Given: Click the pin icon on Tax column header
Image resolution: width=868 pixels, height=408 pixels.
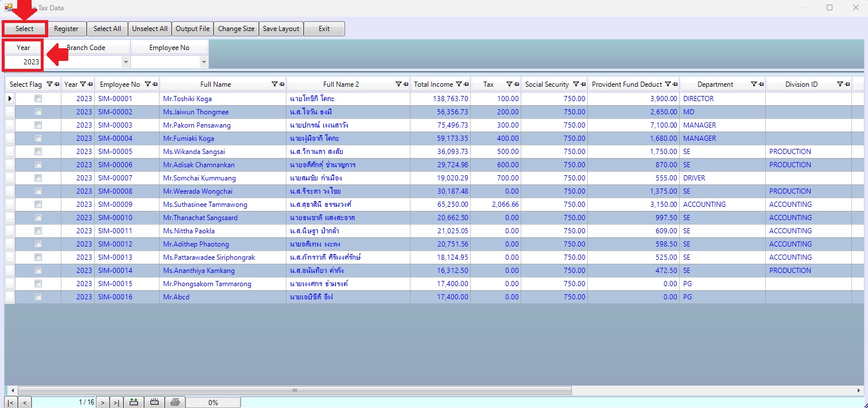Looking at the screenshot, I should point(517,84).
